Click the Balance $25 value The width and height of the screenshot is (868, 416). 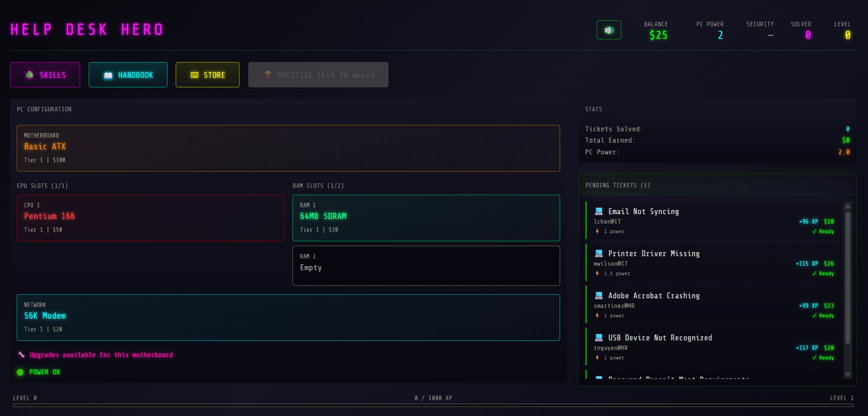[658, 35]
